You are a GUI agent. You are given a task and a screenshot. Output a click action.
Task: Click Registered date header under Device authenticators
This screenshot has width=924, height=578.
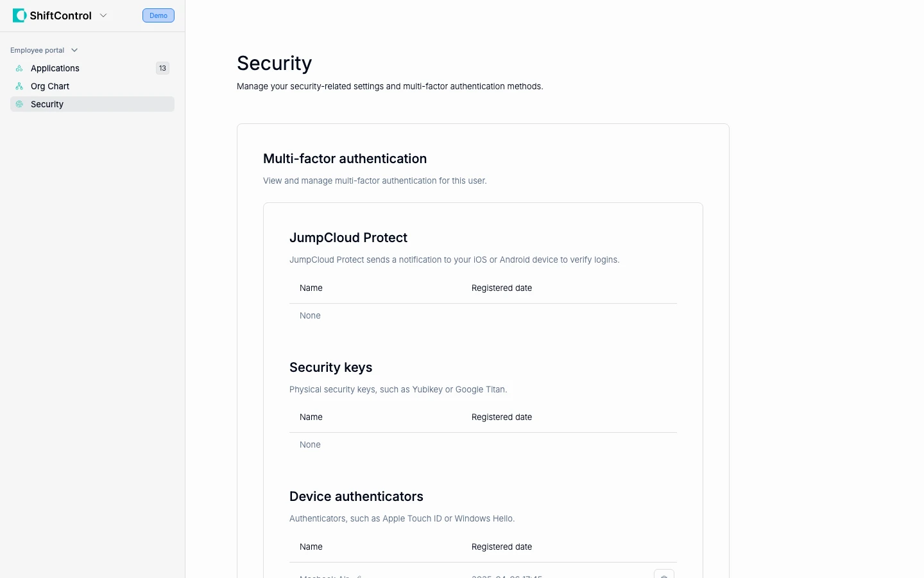pos(502,547)
